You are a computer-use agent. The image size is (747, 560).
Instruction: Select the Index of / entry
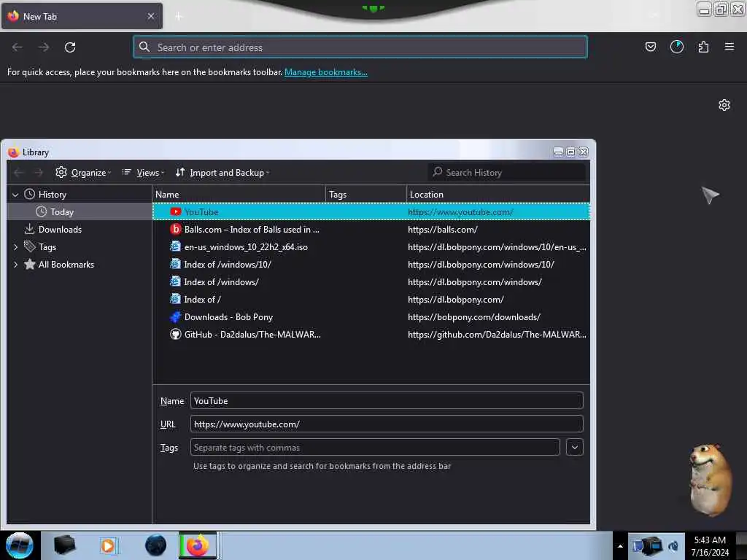click(x=371, y=300)
